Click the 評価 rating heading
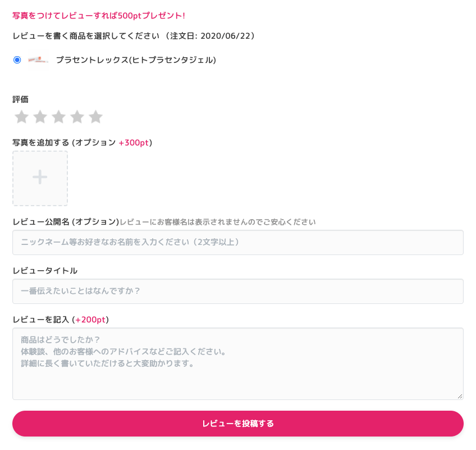 [x=20, y=99]
